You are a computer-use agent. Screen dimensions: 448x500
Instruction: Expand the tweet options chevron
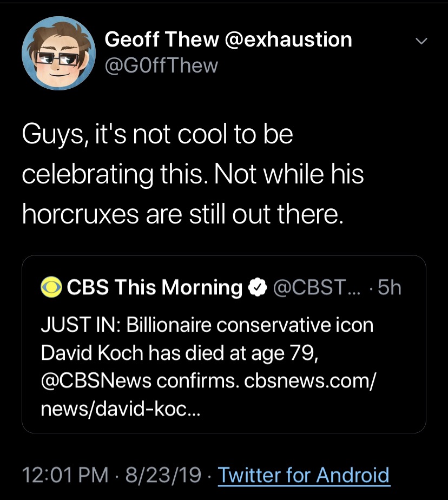click(x=421, y=41)
